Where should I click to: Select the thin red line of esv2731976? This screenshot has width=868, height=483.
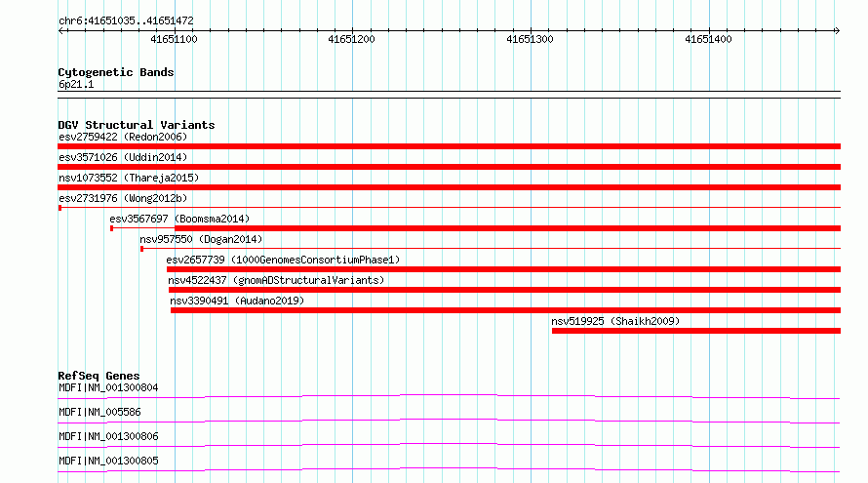click(449, 207)
